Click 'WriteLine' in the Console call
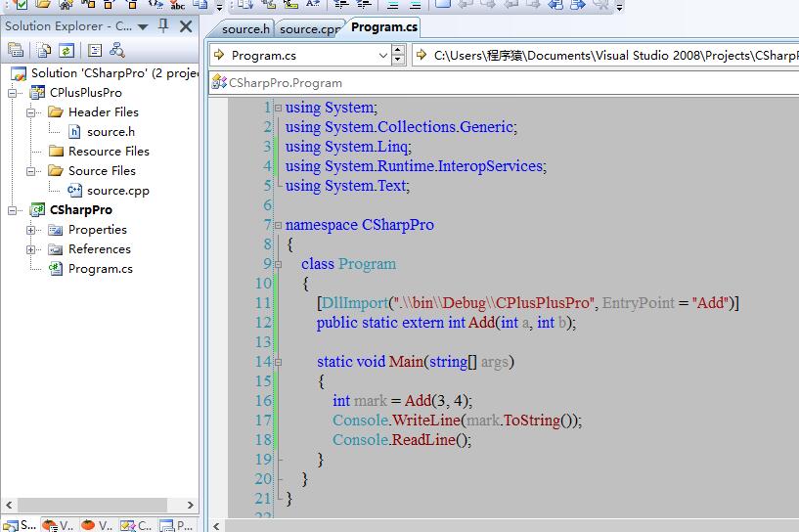 (426, 421)
